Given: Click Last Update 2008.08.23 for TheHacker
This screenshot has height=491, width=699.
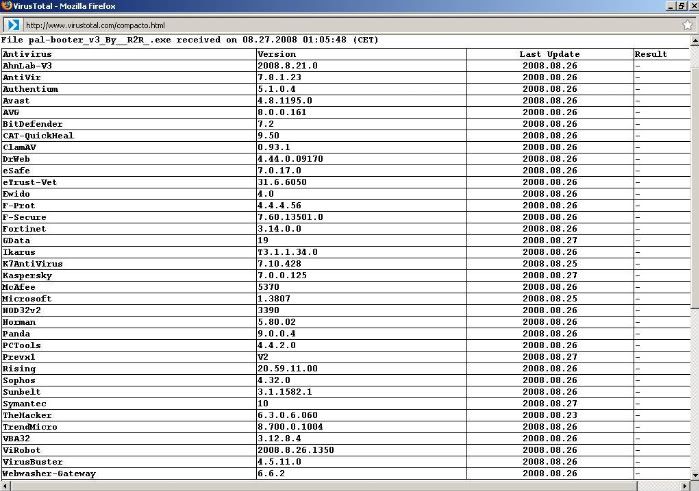Looking at the screenshot, I should pos(550,415).
